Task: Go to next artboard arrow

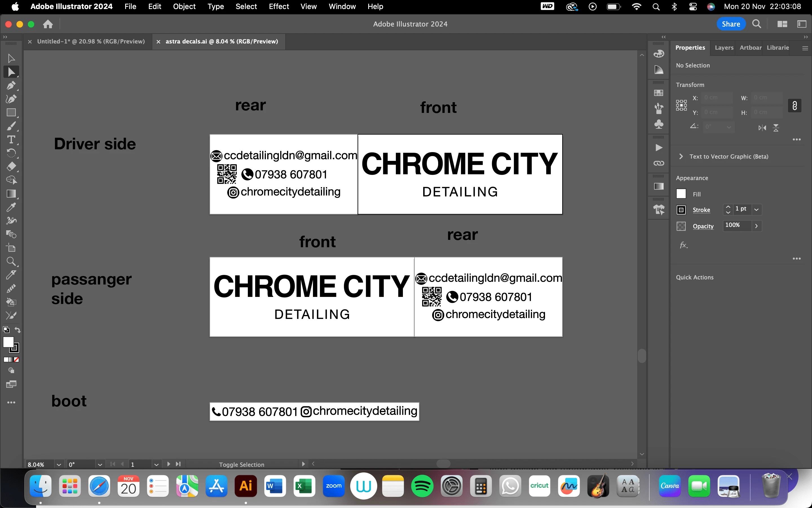Action: point(169,464)
